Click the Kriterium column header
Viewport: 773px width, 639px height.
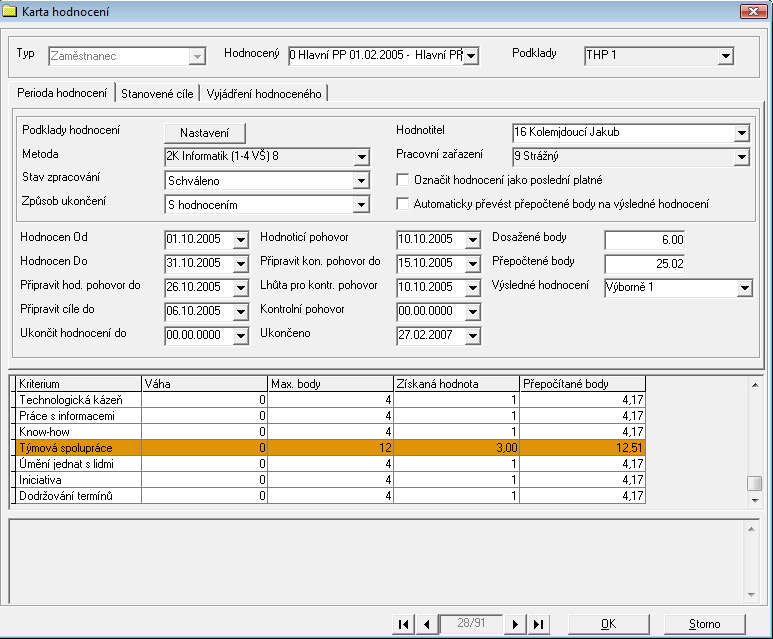[79, 384]
